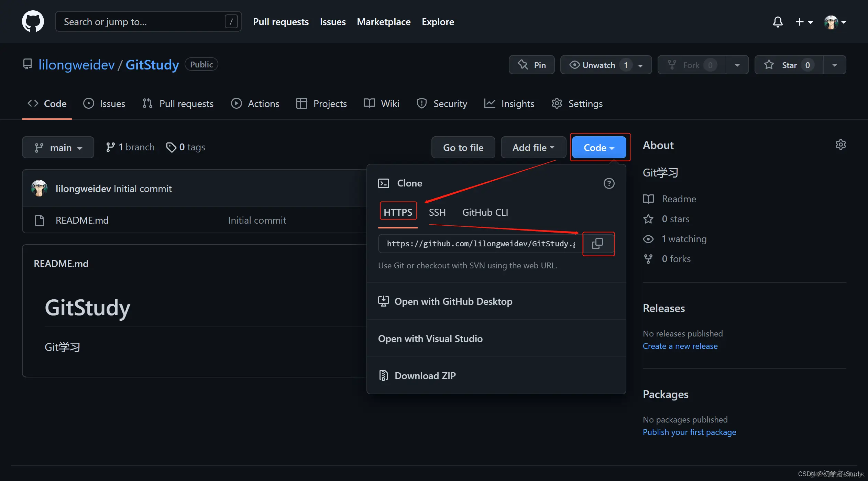The width and height of the screenshot is (868, 481).
Task: Click the README.md file icon
Action: [40, 220]
